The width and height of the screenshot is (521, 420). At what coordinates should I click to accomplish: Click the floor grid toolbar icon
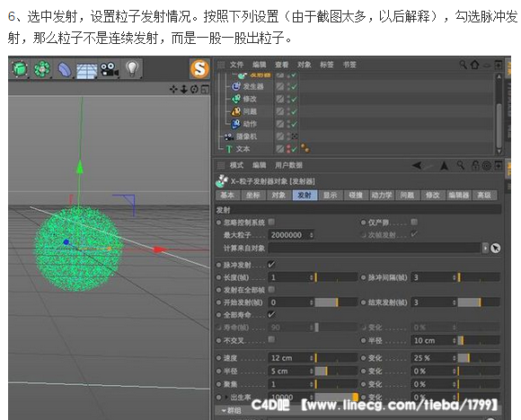87,70
